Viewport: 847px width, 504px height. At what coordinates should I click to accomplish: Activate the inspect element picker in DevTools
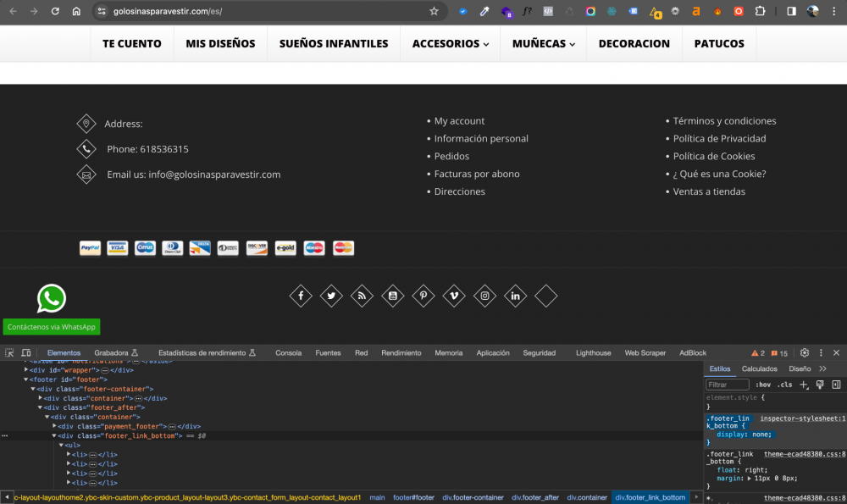coord(8,352)
